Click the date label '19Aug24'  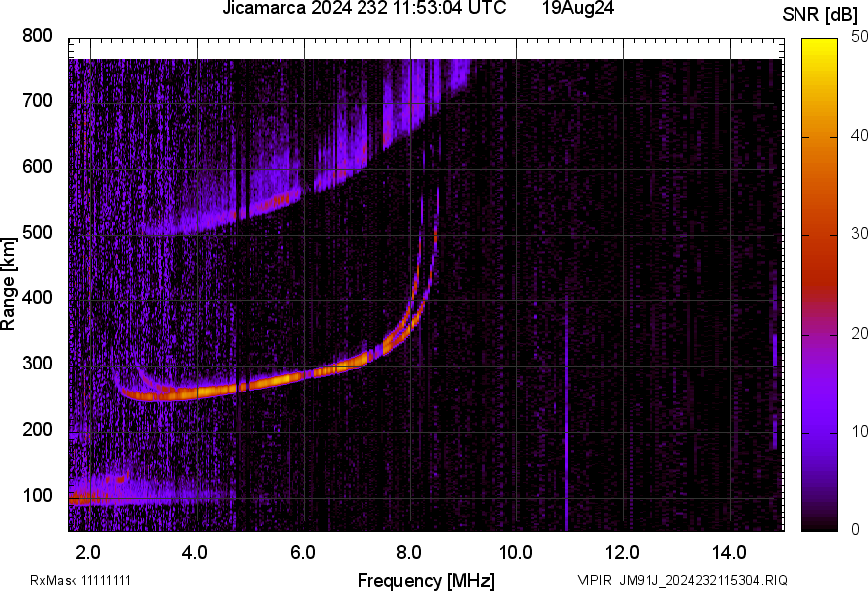coord(578,8)
